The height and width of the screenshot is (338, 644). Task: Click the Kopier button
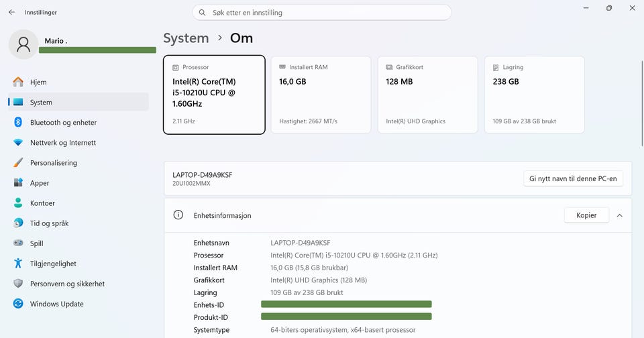[586, 215]
